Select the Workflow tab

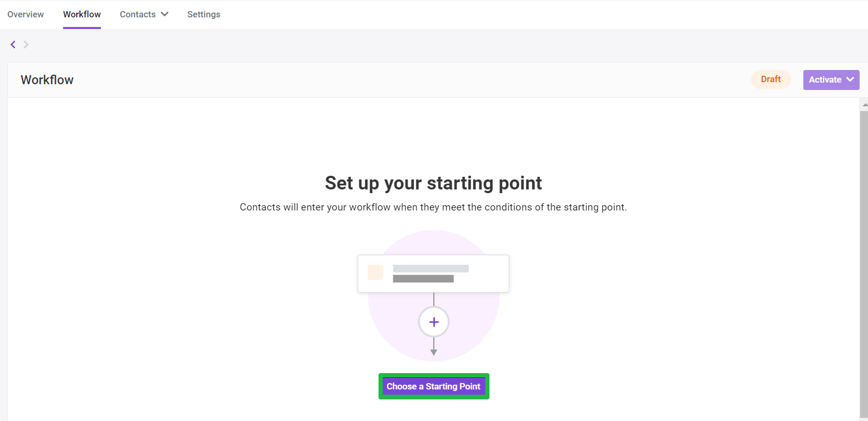click(x=82, y=14)
